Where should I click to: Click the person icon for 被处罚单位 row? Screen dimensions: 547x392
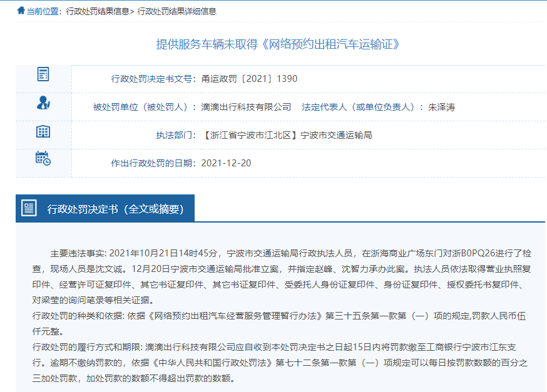pyautogui.click(x=43, y=103)
